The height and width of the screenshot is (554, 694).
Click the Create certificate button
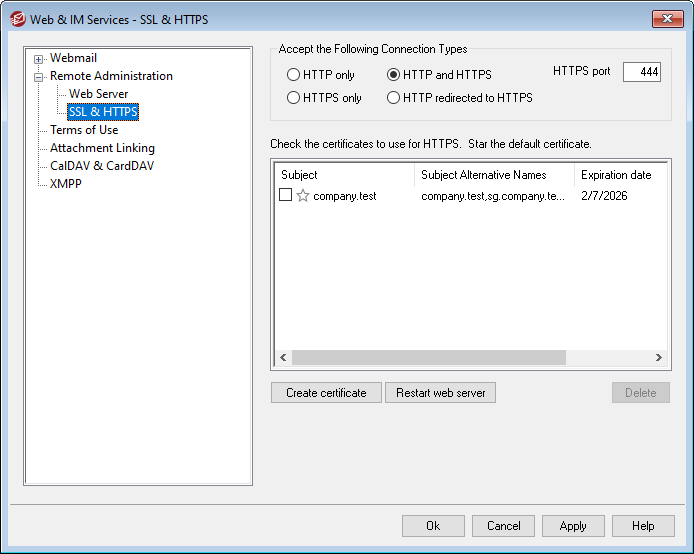click(326, 393)
